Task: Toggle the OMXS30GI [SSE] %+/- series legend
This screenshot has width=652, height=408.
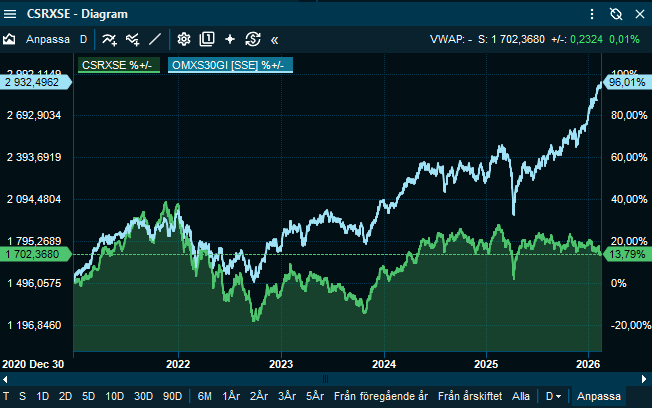Action: coord(228,65)
